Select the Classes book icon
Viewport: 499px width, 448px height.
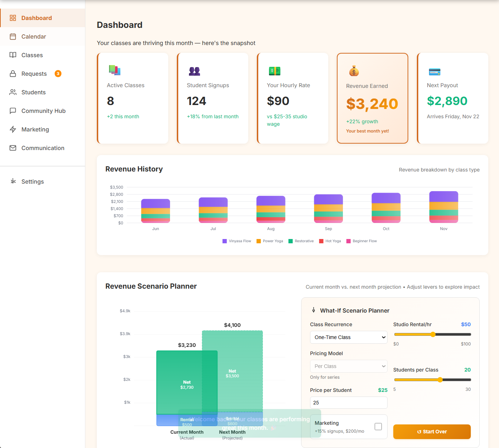pos(13,55)
